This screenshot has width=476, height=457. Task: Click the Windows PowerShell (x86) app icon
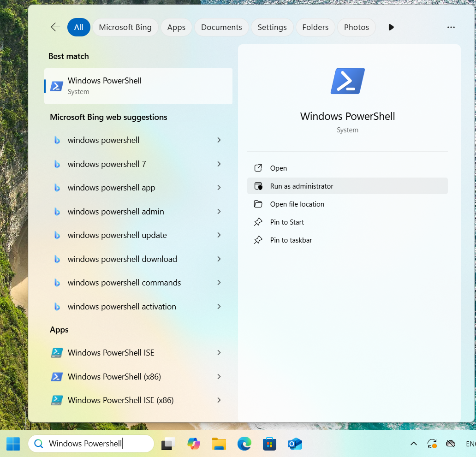click(57, 377)
